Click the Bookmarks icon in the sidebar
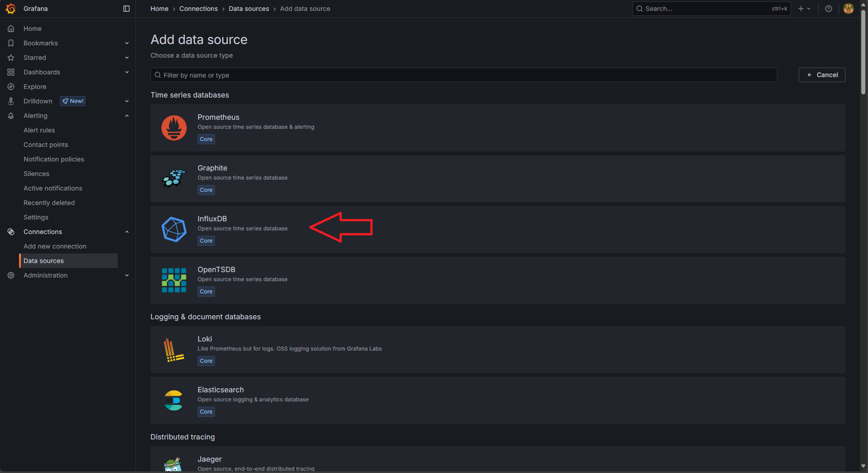Screen dimensions: 868x473 (x=11, y=43)
